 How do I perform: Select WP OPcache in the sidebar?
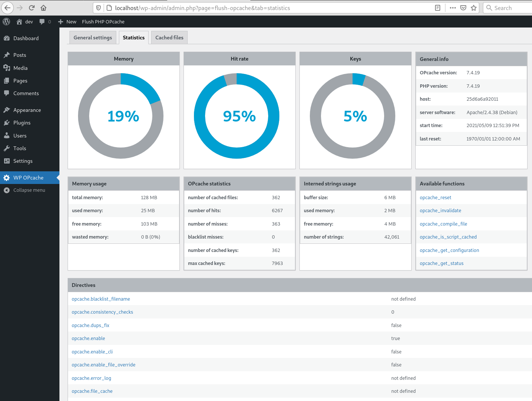pos(30,178)
